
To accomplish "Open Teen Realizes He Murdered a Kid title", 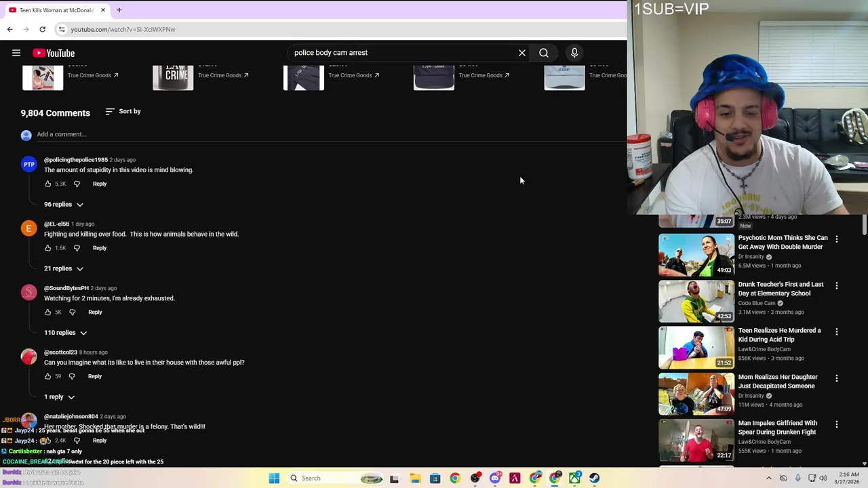I will 779,335.
